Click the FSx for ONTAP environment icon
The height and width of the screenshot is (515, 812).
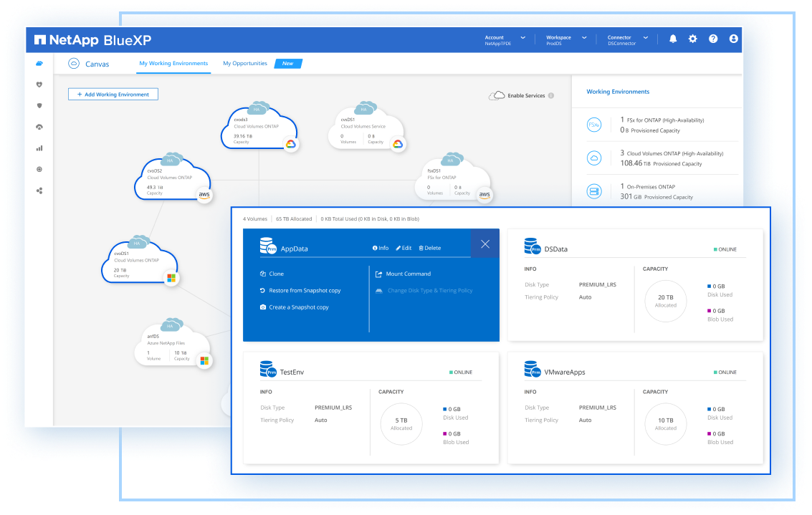click(593, 125)
